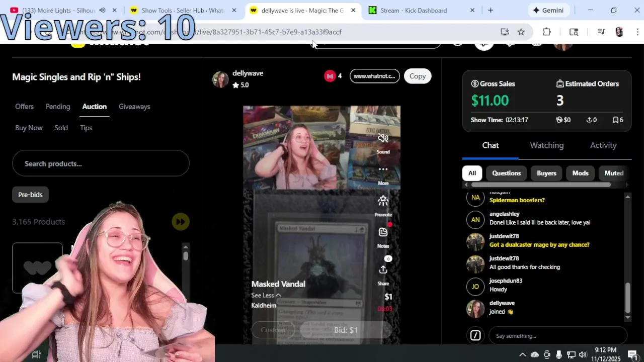Click dellywave avatar next to stream title
644x362 pixels.
point(220,79)
